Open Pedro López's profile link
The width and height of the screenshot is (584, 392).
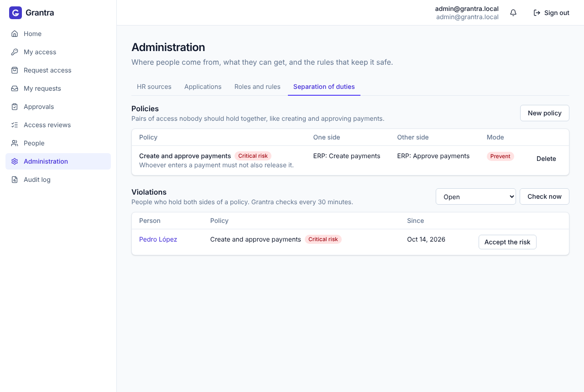158,239
